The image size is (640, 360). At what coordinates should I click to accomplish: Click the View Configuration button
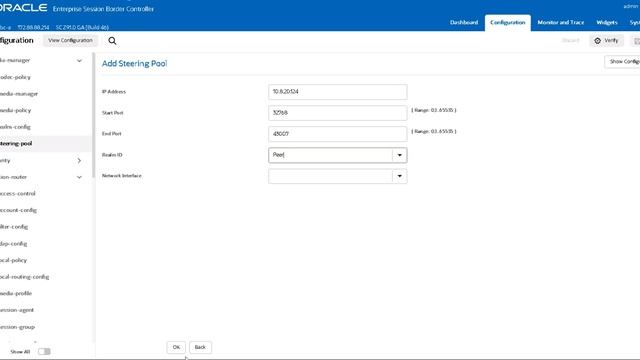pos(70,40)
